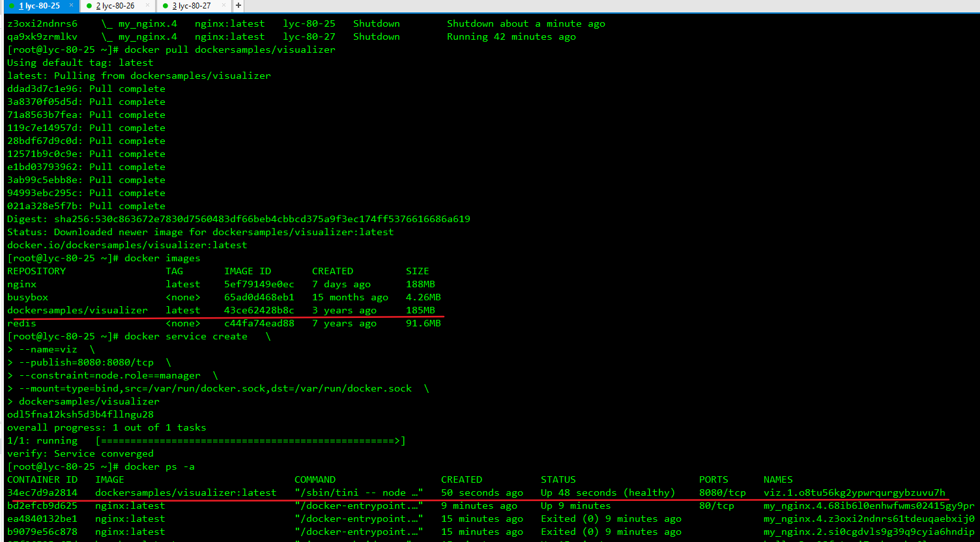Screen dimensions: 980x542
Task: Click 'Up 48 seconds (healthy)' status
Action: pyautogui.click(x=608, y=492)
